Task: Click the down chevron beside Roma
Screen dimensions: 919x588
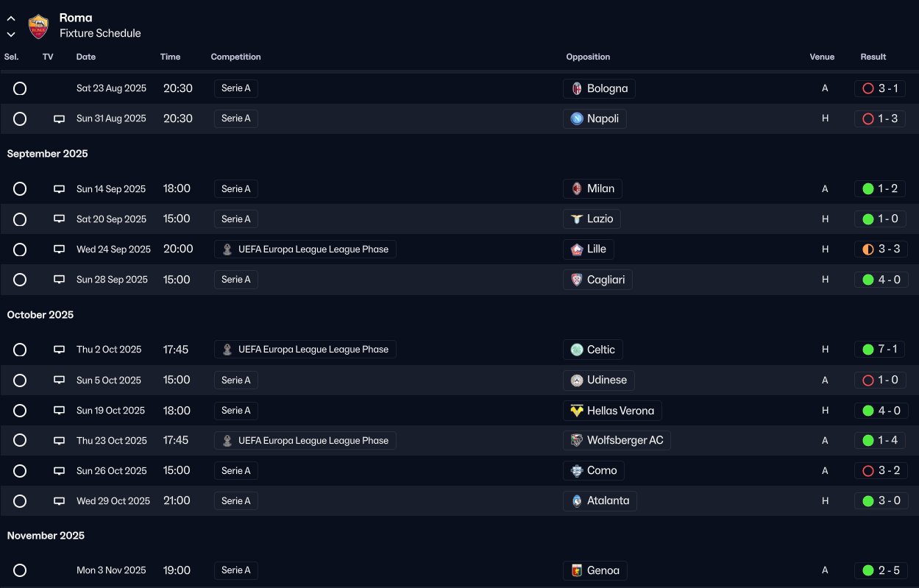Action: point(11,34)
